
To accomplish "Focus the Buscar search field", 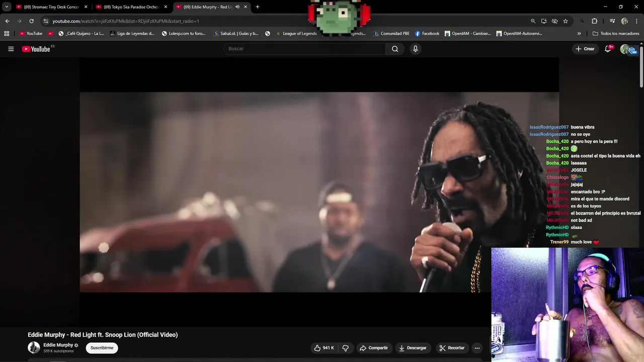I will point(304,49).
